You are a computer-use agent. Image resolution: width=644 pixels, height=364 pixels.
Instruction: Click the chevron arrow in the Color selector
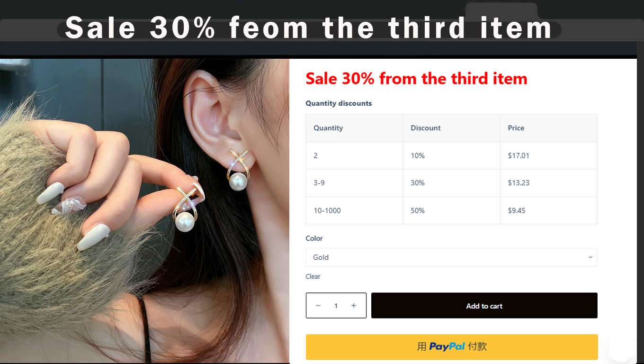(x=590, y=257)
